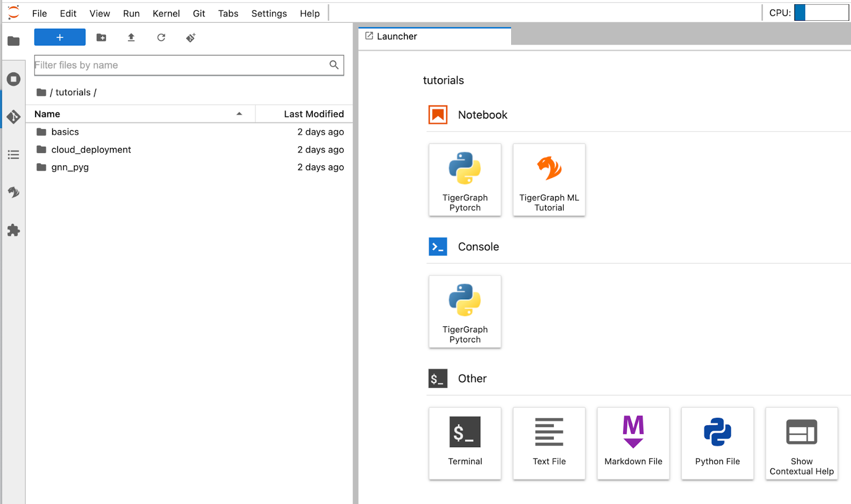Select the Launcher tab
The height and width of the screenshot is (504, 851).
(435, 36)
